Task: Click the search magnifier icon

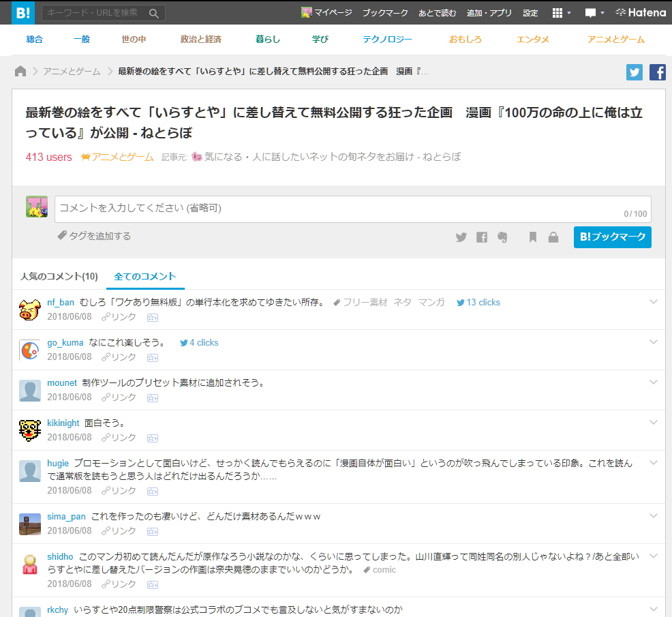Action: pyautogui.click(x=154, y=13)
